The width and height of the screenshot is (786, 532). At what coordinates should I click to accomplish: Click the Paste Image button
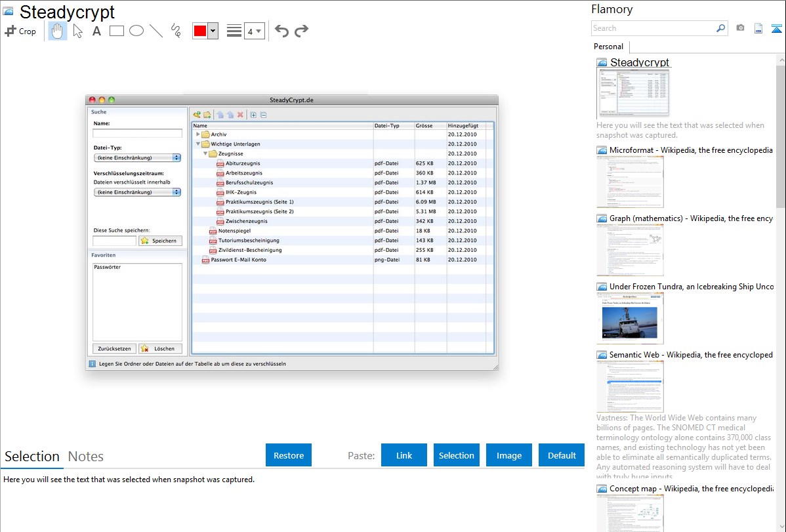tap(509, 455)
